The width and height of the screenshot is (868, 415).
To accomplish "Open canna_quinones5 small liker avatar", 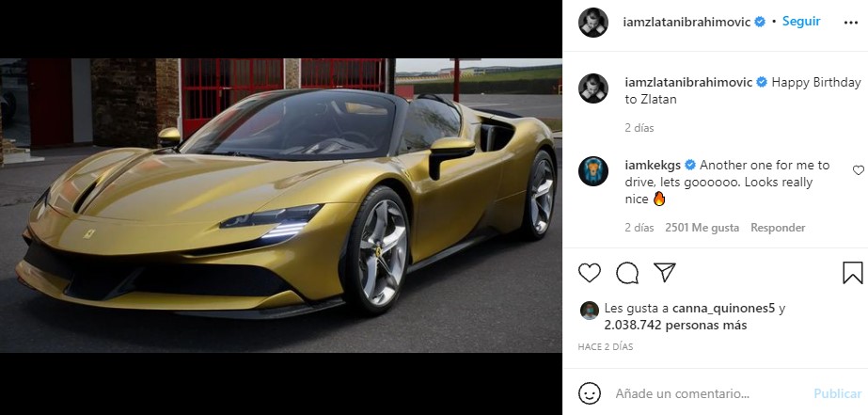I will (x=589, y=311).
